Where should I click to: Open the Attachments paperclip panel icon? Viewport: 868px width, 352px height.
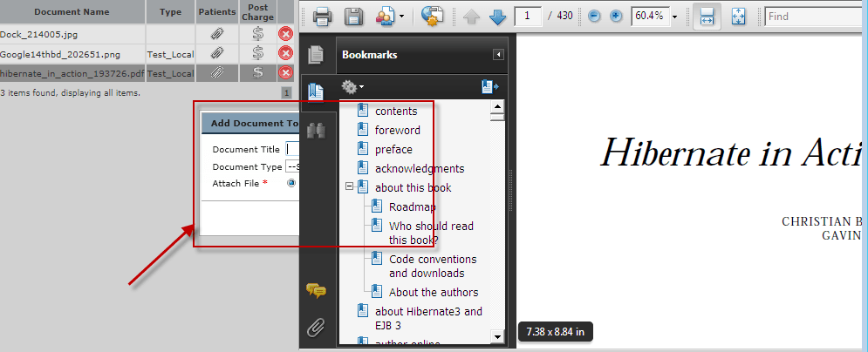point(316,328)
